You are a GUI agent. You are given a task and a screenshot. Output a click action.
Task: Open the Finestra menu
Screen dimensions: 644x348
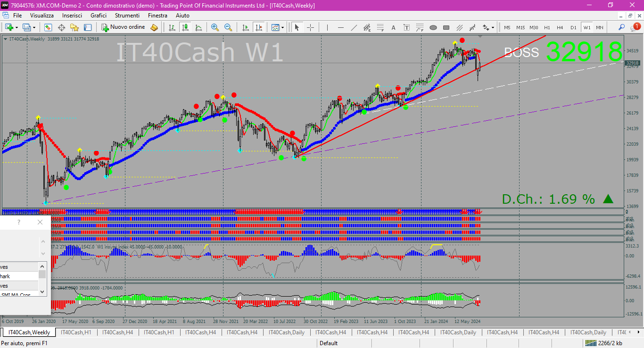[157, 16]
